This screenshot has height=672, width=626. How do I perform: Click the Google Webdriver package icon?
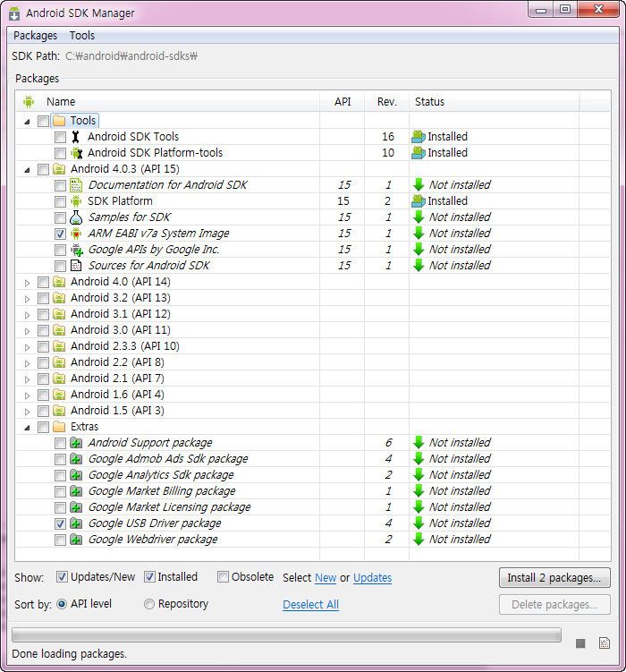pos(76,540)
